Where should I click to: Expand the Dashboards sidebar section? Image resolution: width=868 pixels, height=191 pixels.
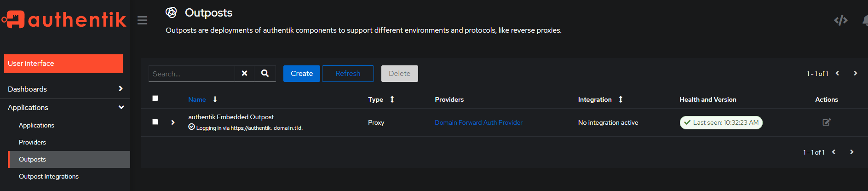tap(65, 89)
